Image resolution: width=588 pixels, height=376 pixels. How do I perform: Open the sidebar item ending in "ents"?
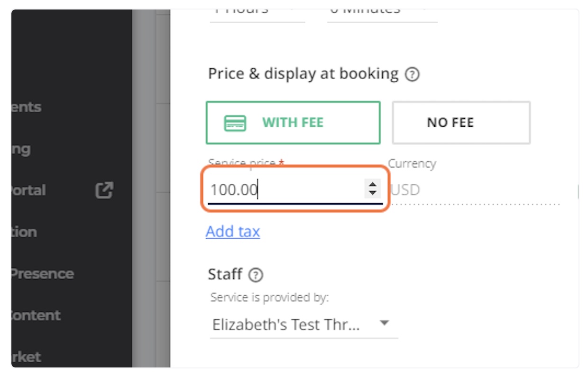27,107
